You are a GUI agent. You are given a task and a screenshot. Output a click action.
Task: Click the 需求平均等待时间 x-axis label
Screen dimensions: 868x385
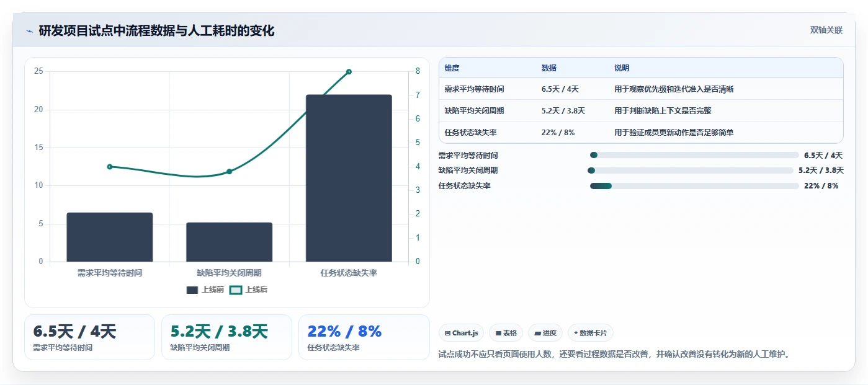pos(110,273)
